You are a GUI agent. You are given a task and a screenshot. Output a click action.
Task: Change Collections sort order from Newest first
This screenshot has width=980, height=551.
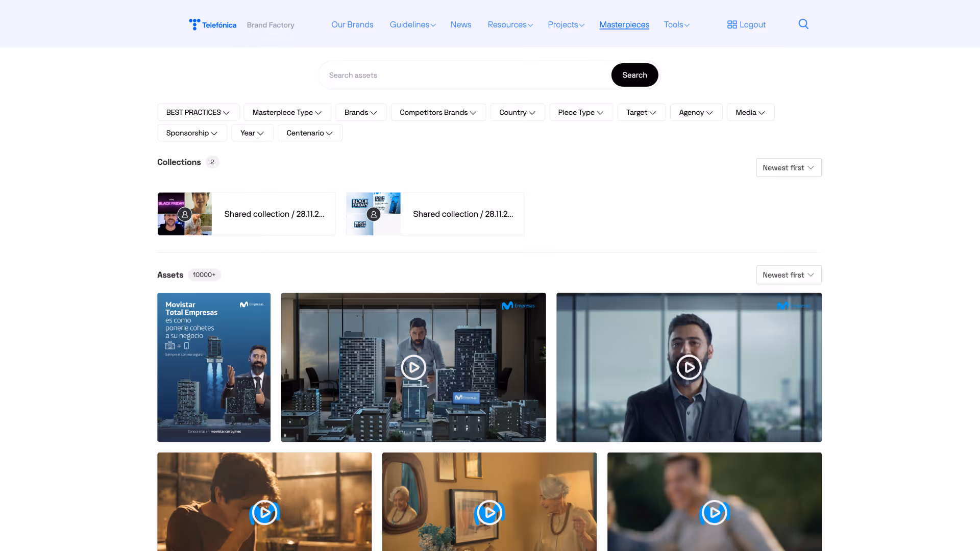[789, 167]
